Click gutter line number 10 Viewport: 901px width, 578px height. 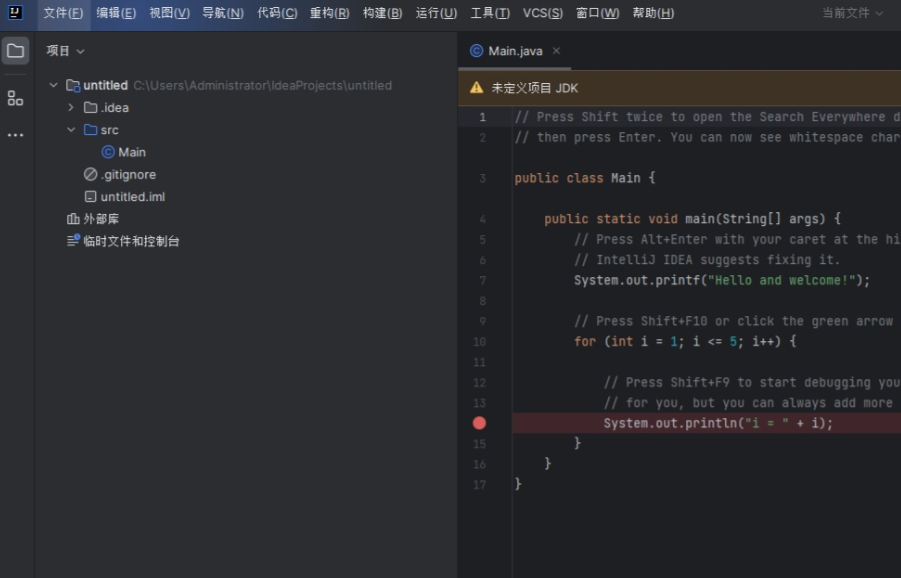pyautogui.click(x=479, y=342)
